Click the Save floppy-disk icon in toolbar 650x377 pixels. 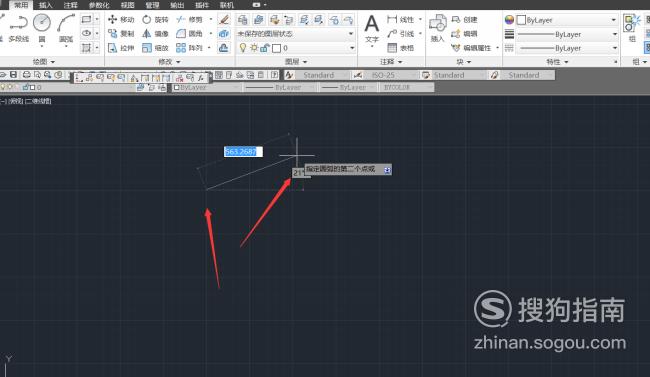[x=14, y=75]
